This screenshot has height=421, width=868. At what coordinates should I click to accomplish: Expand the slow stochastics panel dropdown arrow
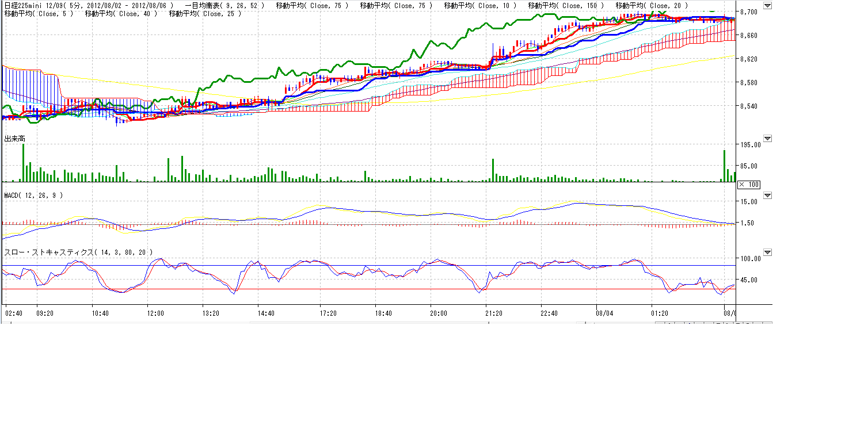767,252
